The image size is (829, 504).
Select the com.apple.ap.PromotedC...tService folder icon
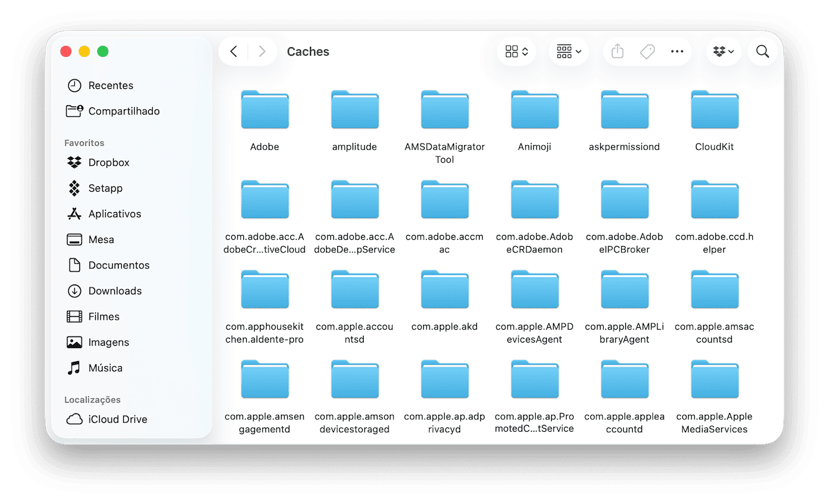click(x=535, y=379)
